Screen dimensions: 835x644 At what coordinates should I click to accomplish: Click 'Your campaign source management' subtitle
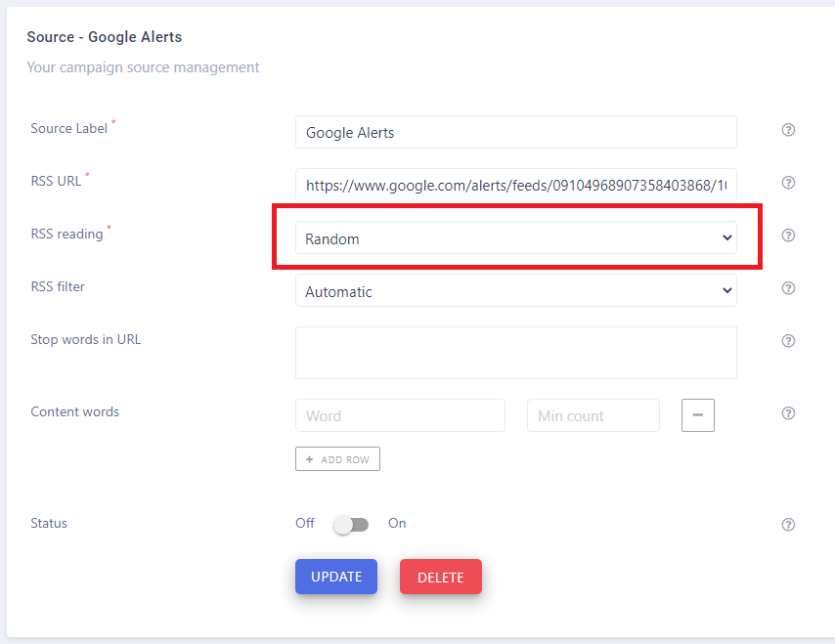[x=143, y=67]
